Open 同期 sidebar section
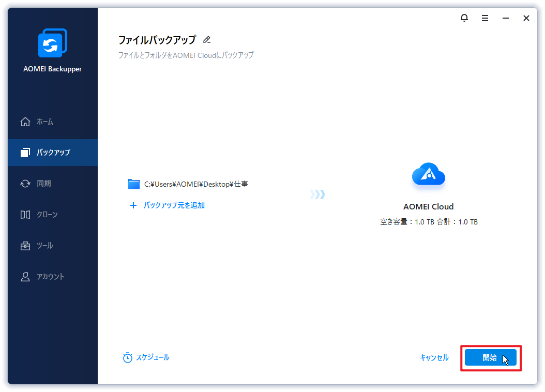The width and height of the screenshot is (545, 392). pos(53,184)
